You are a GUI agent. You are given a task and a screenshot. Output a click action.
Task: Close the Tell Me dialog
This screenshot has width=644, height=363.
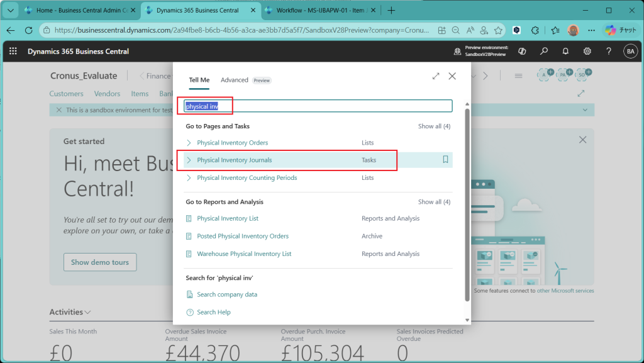pyautogui.click(x=452, y=76)
